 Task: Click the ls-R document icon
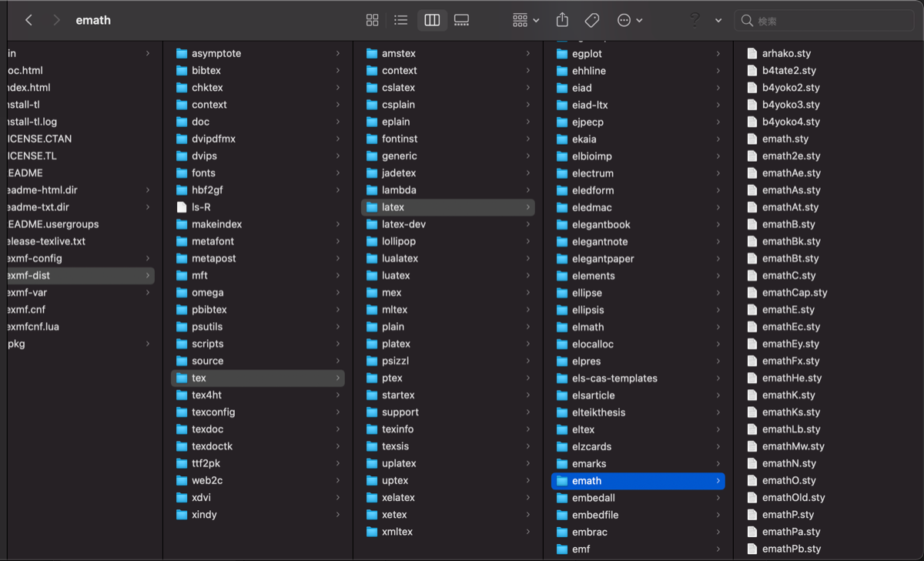coord(182,207)
